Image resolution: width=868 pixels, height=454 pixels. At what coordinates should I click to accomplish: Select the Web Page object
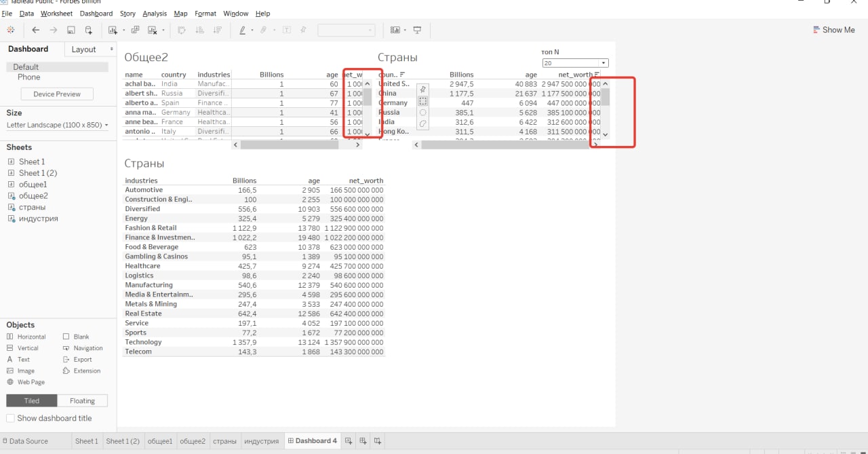(25, 382)
